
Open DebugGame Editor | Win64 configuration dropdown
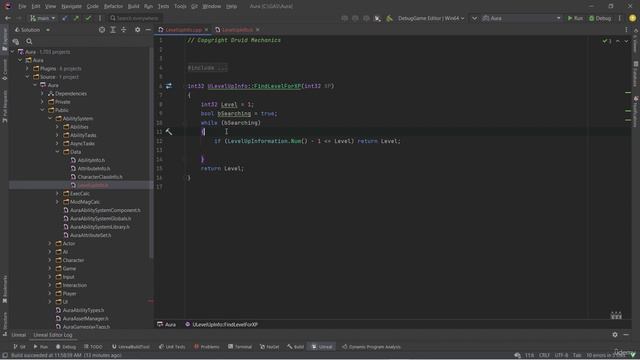431,18
